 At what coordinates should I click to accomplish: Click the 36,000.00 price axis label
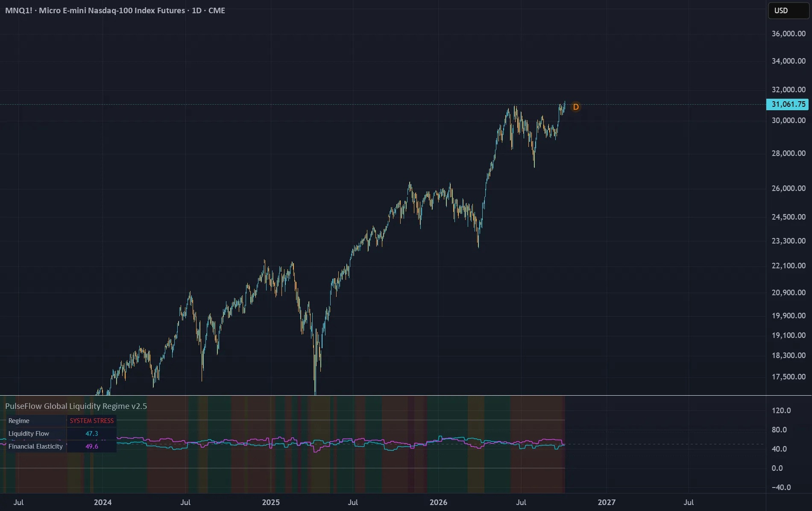789,34
